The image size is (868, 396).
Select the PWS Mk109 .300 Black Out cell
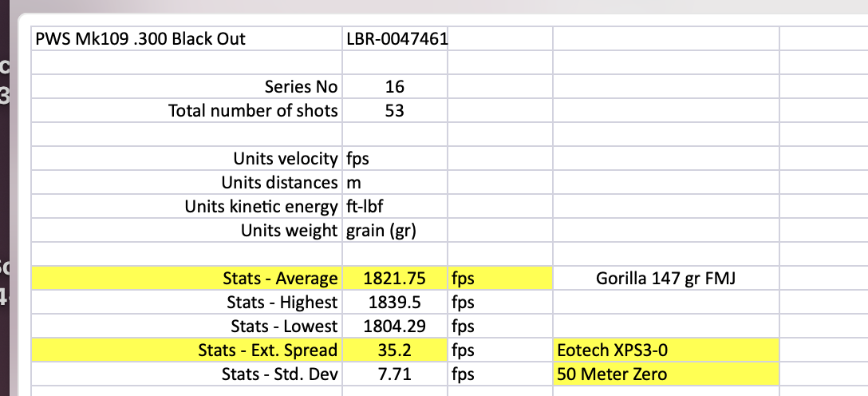[x=187, y=39]
